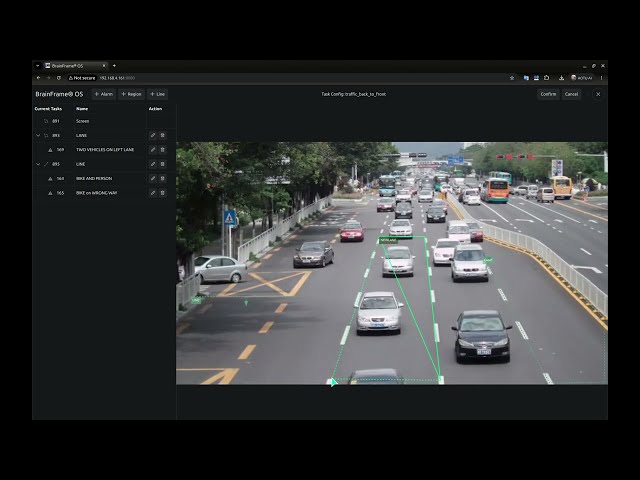Image resolution: width=640 pixels, height=480 pixels.
Task: Open a new browser tab
Action: point(114,66)
